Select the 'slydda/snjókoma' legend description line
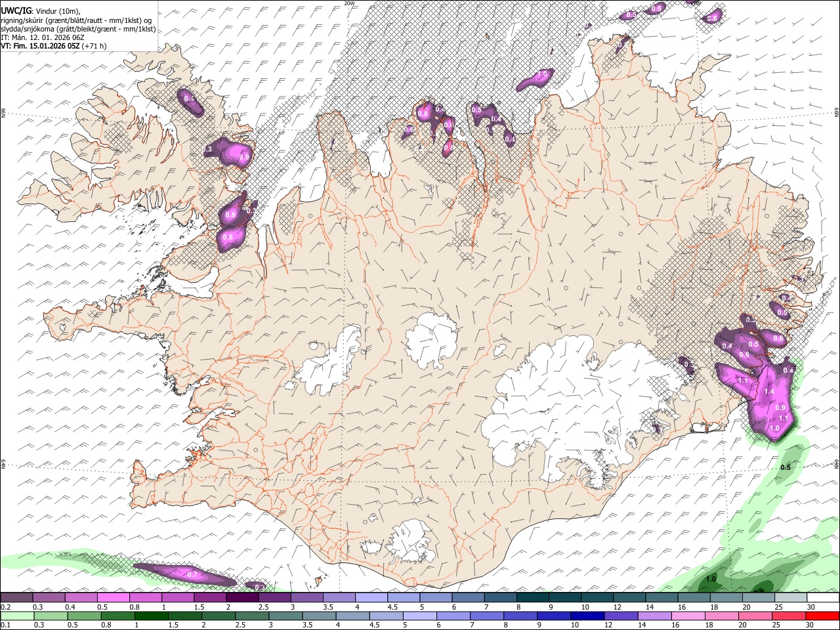The height and width of the screenshot is (630, 840). pyautogui.click(x=79, y=29)
